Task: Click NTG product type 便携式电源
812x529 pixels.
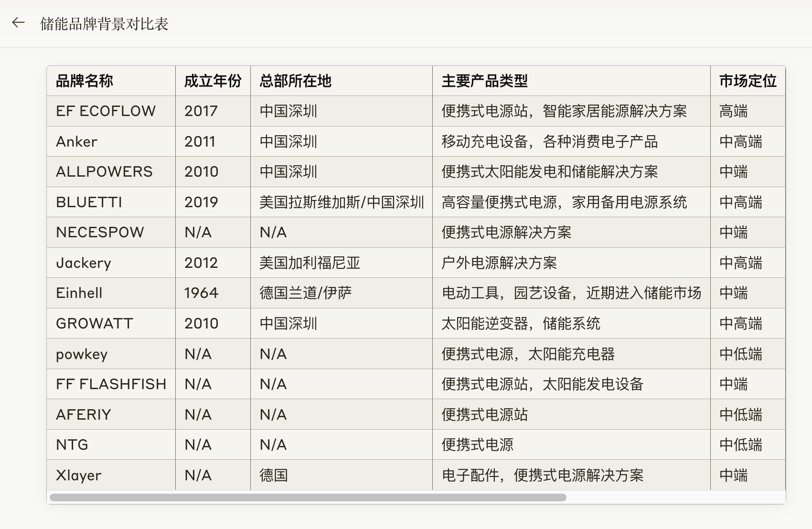Action: pyautogui.click(x=572, y=444)
